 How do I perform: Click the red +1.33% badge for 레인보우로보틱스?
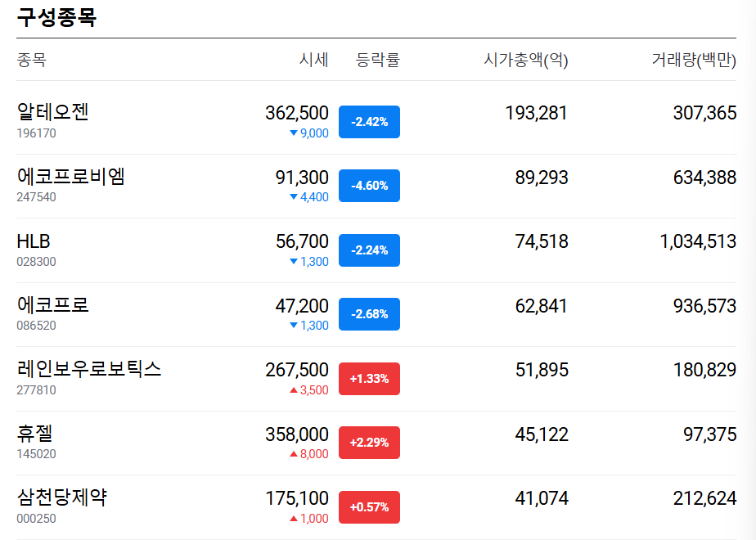[369, 379]
